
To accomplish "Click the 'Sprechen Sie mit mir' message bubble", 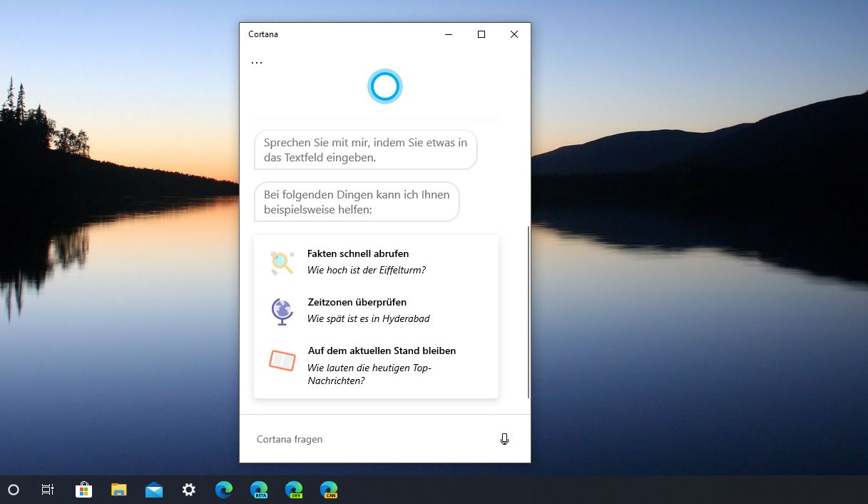I will 366,150.
